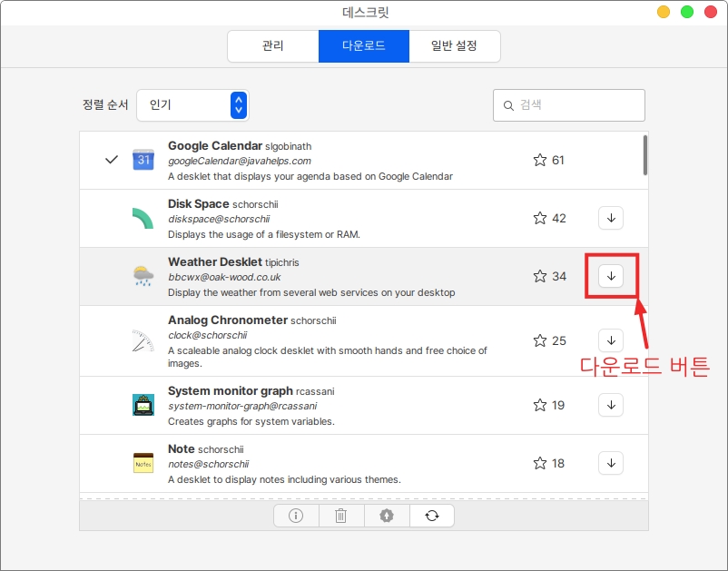The height and width of the screenshot is (571, 728).
Task: Click the refresh list icon
Action: pyautogui.click(x=432, y=516)
